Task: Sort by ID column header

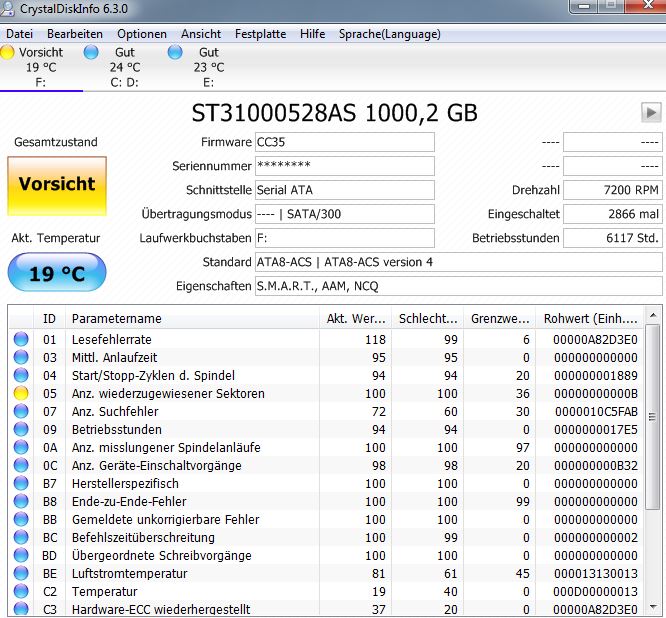Action: pyautogui.click(x=49, y=319)
